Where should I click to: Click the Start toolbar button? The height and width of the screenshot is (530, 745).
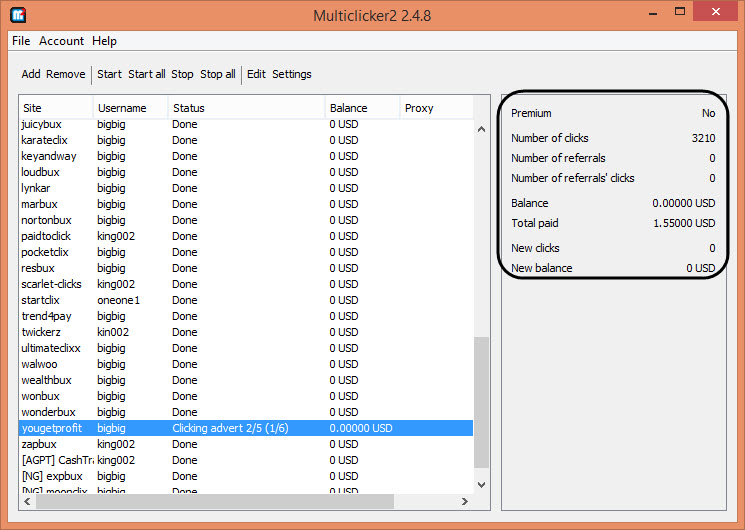coord(109,74)
